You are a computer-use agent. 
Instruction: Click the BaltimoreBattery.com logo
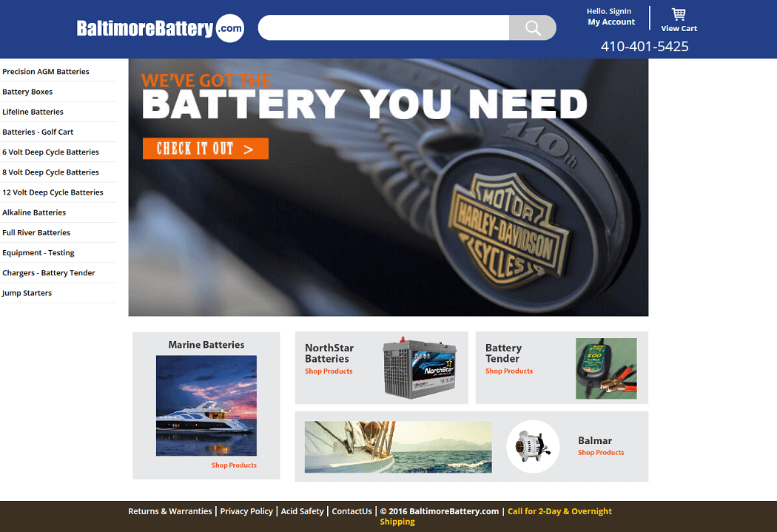(x=161, y=28)
